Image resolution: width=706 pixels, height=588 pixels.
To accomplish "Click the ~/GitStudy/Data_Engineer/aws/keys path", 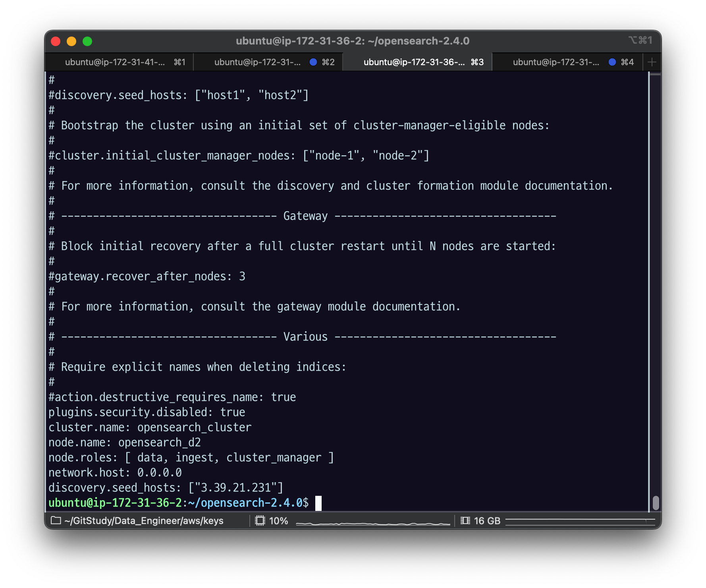I will pos(144,520).
